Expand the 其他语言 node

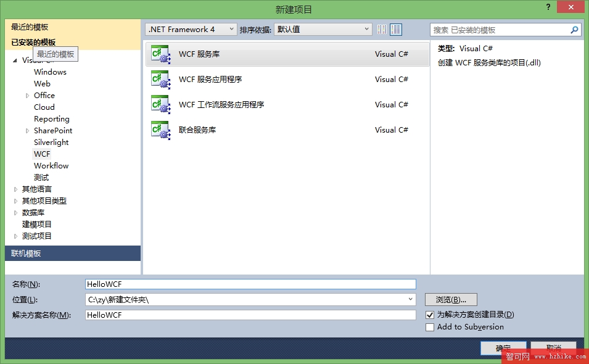(x=15, y=189)
